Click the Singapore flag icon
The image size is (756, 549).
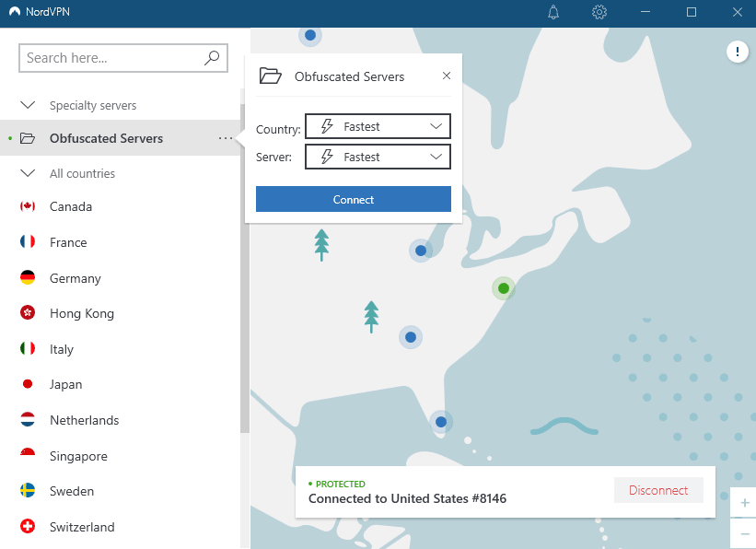pyautogui.click(x=28, y=455)
